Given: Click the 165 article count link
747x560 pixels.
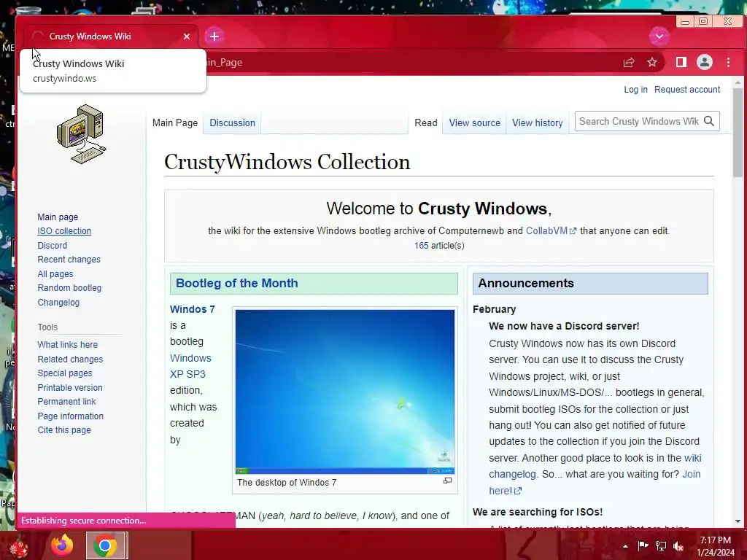Looking at the screenshot, I should (421, 246).
